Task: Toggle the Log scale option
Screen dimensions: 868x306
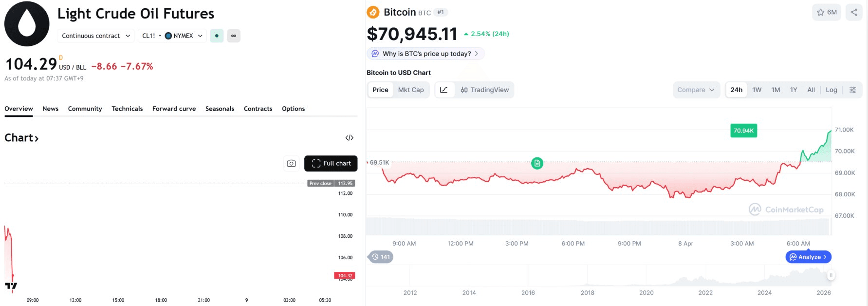Action: (831, 90)
